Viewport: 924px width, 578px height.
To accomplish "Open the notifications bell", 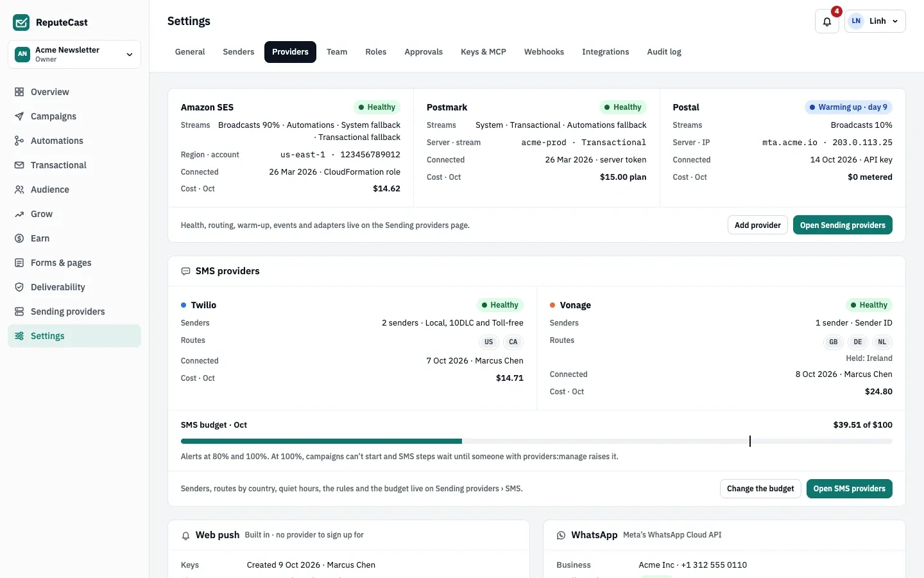I will pos(827,21).
